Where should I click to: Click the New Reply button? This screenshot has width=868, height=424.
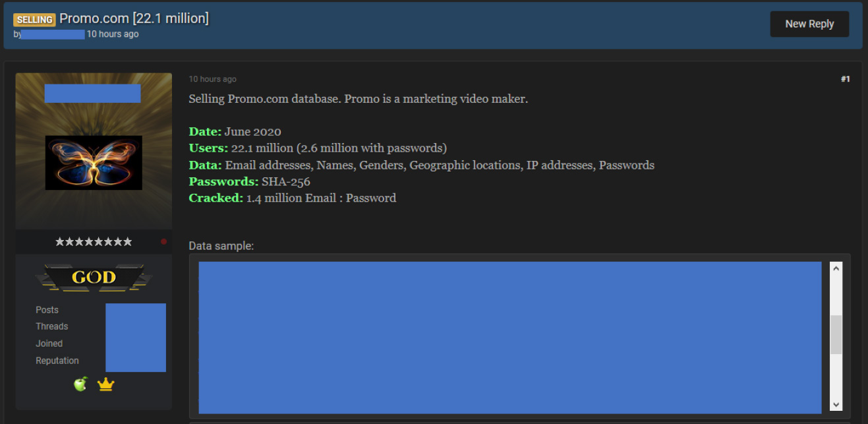(809, 24)
